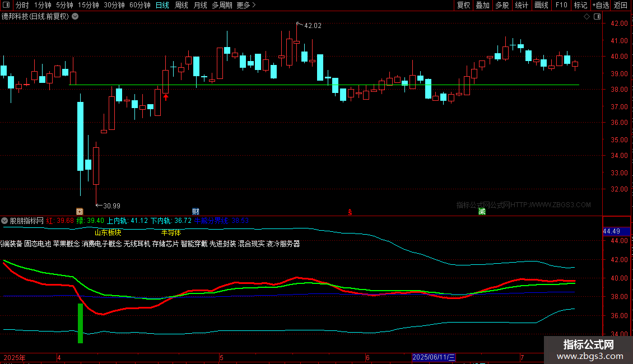The height and width of the screenshot is (364, 633).
Task: Select the 15分钟 period tab
Action: coord(88,5)
